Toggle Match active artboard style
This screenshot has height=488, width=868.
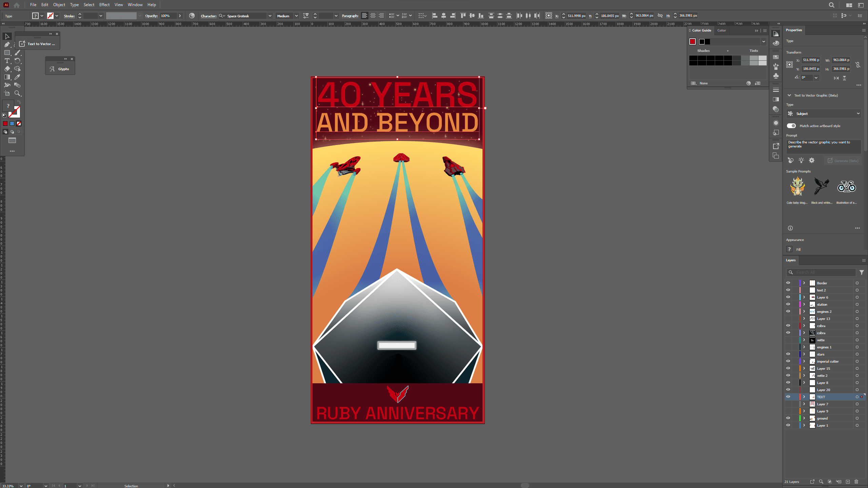pyautogui.click(x=791, y=126)
